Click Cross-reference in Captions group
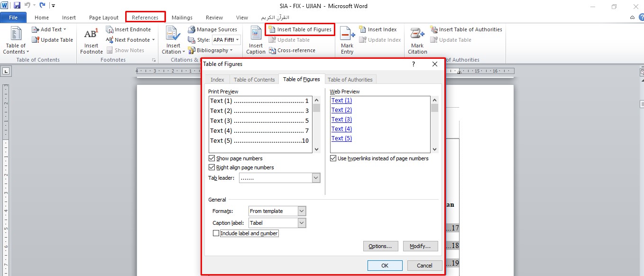Viewport: 644px width, 276px height. pos(292,50)
